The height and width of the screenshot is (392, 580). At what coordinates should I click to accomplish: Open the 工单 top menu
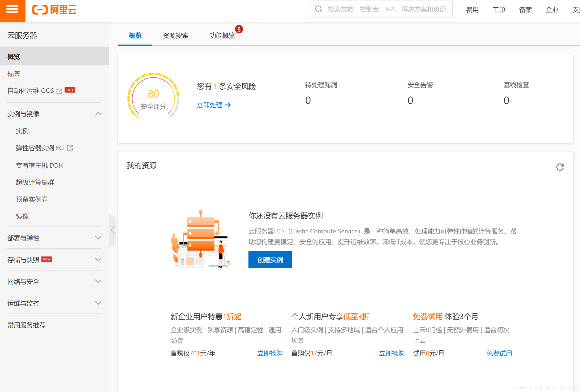499,10
